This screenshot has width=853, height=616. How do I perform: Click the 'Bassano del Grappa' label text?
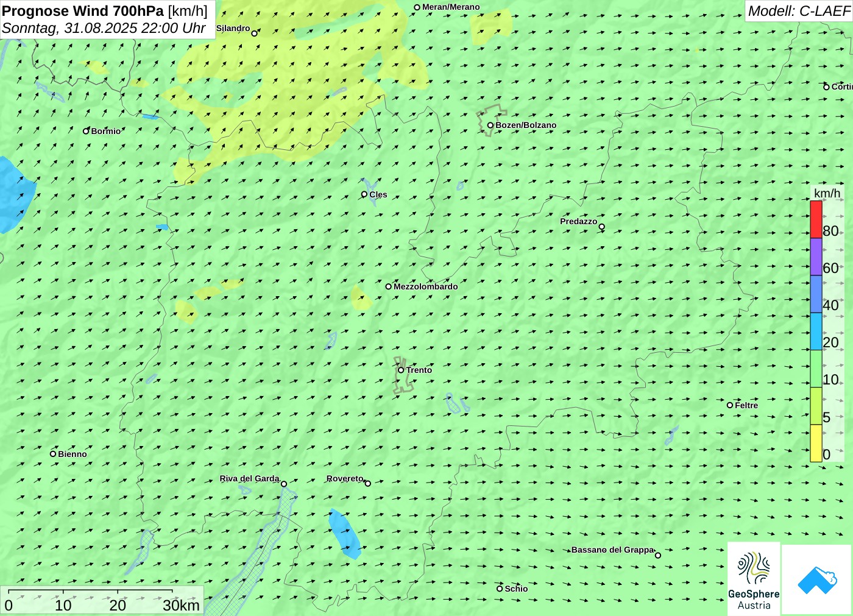click(x=612, y=550)
